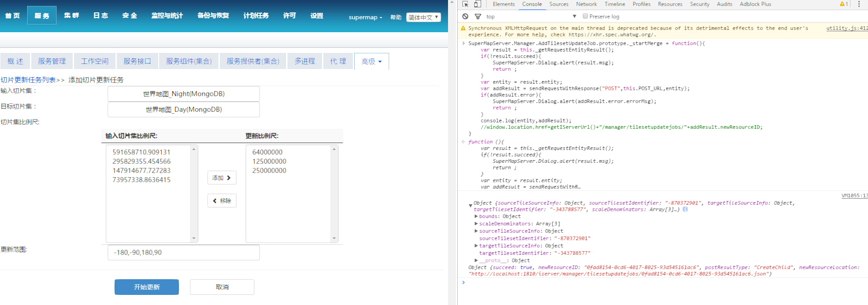This screenshot has width=868, height=305.
Task: Open the supermap user dropdown
Action: point(365,17)
